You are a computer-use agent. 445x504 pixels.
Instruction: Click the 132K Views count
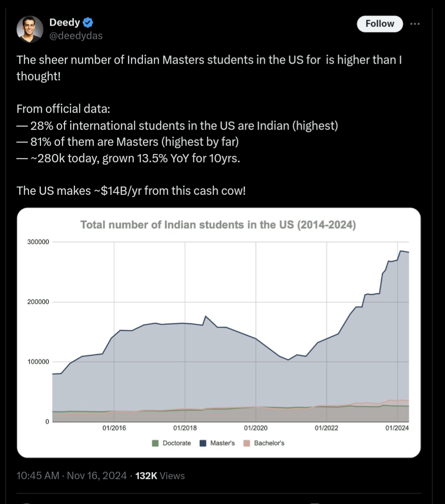coord(160,476)
